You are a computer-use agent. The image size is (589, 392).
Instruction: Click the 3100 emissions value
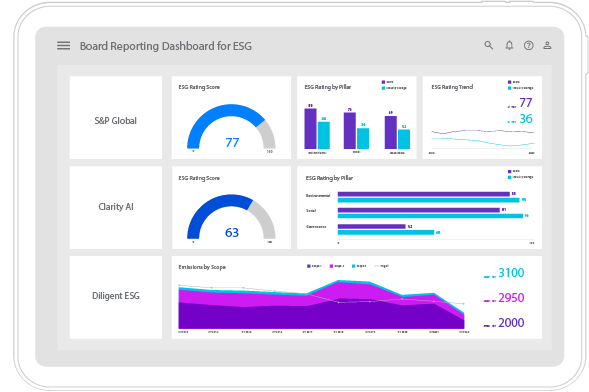pos(511,273)
